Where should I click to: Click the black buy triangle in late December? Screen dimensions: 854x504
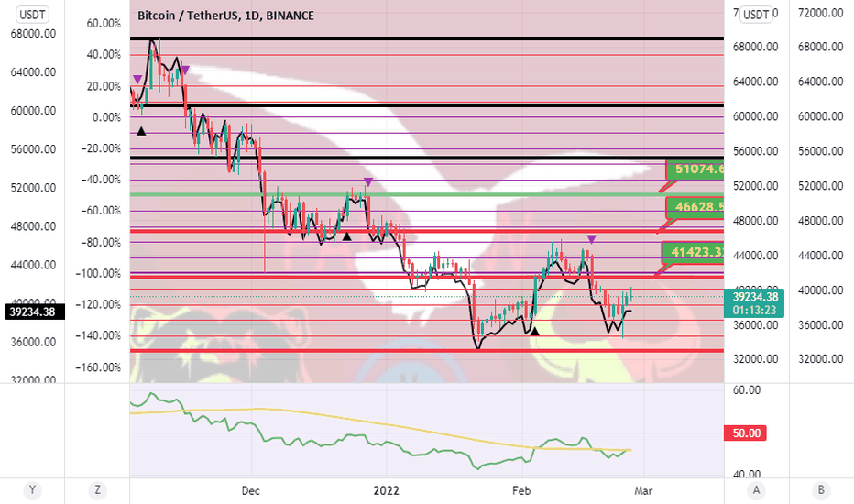click(346, 236)
